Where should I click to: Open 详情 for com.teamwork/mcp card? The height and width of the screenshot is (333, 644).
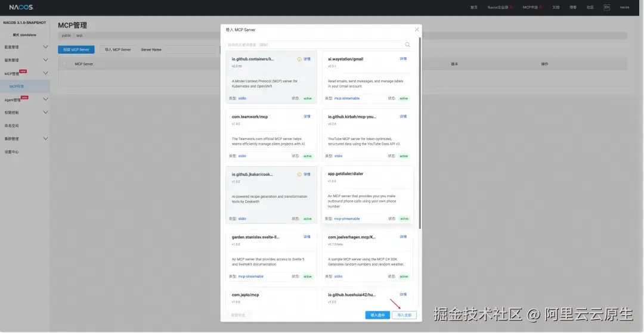(x=307, y=117)
